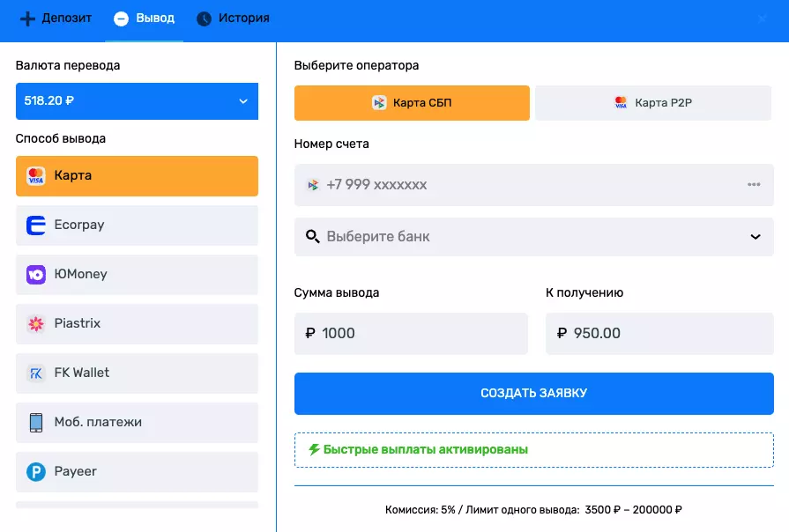Viewport: 789px width, 532px height.
Task: Click the ellipsis on the account number field
Action: [754, 185]
